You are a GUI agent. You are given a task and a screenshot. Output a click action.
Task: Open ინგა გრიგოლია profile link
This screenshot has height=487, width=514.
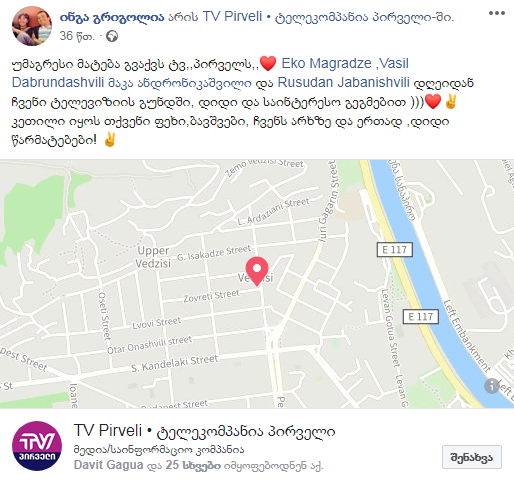pos(112,17)
